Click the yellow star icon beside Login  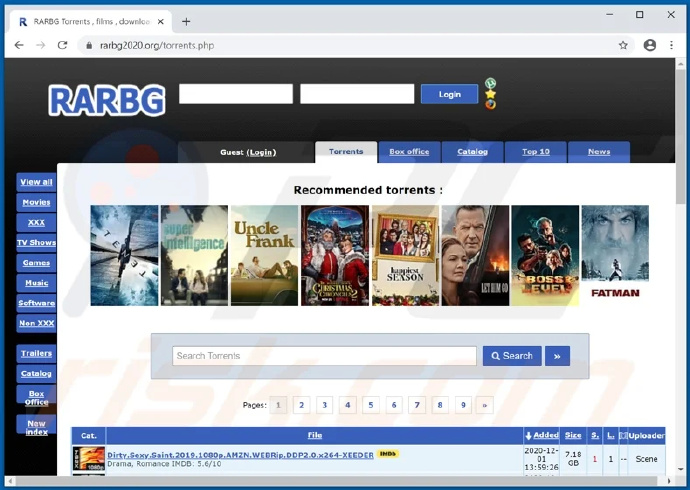click(x=490, y=94)
